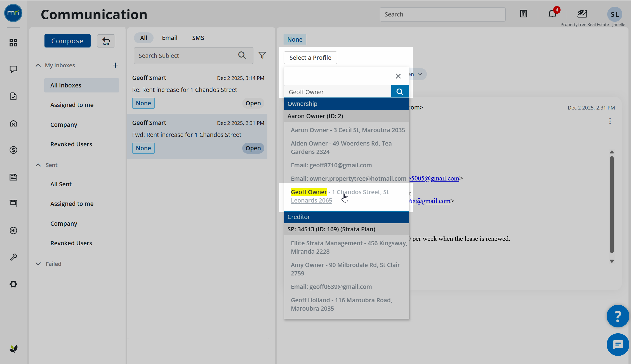The image size is (631, 364).
Task: Click the SL user avatar
Action: pyautogui.click(x=614, y=14)
